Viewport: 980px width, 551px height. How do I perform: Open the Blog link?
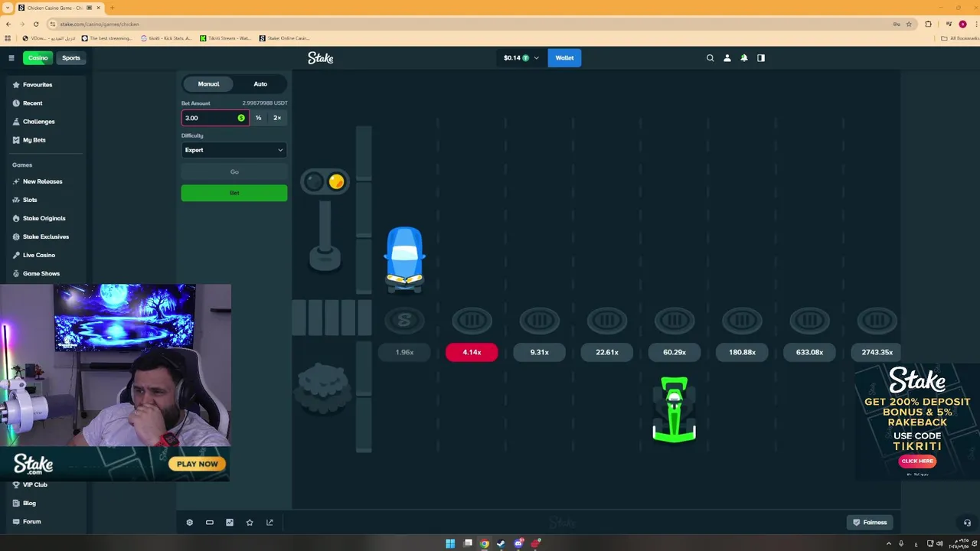point(29,503)
